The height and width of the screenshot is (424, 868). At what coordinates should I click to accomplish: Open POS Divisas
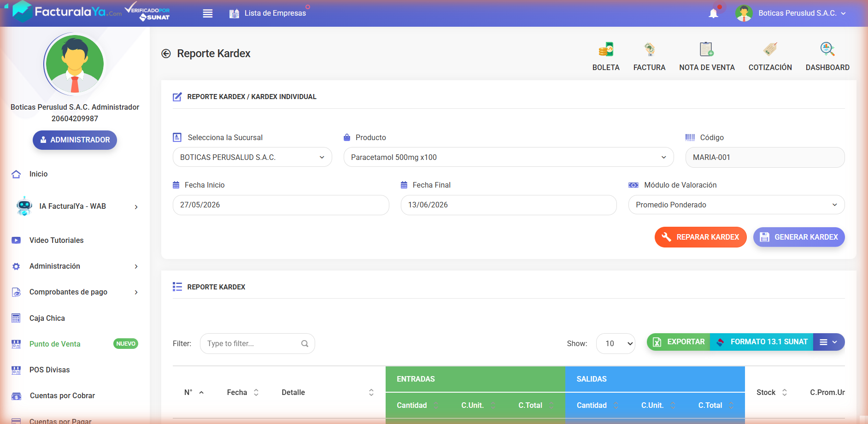pos(49,370)
